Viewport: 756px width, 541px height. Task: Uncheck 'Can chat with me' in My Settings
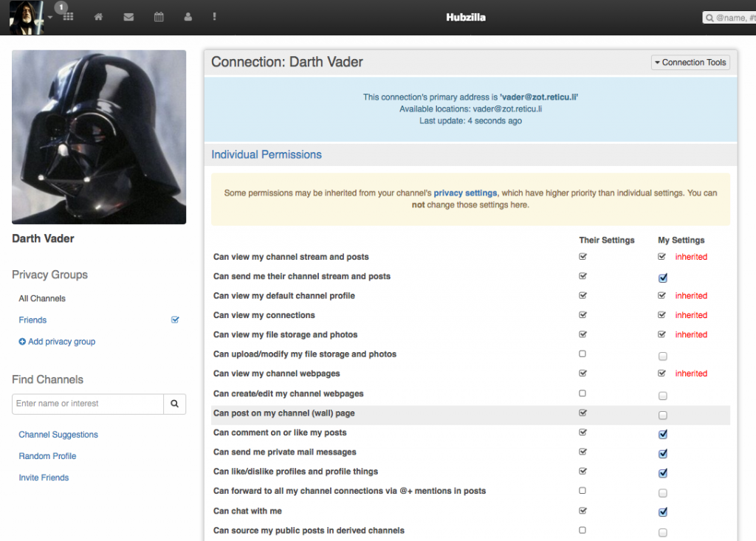(663, 511)
